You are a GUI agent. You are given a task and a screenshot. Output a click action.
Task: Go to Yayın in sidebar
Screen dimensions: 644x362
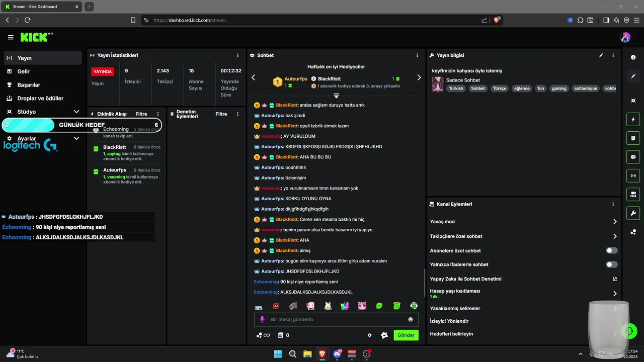point(43,58)
